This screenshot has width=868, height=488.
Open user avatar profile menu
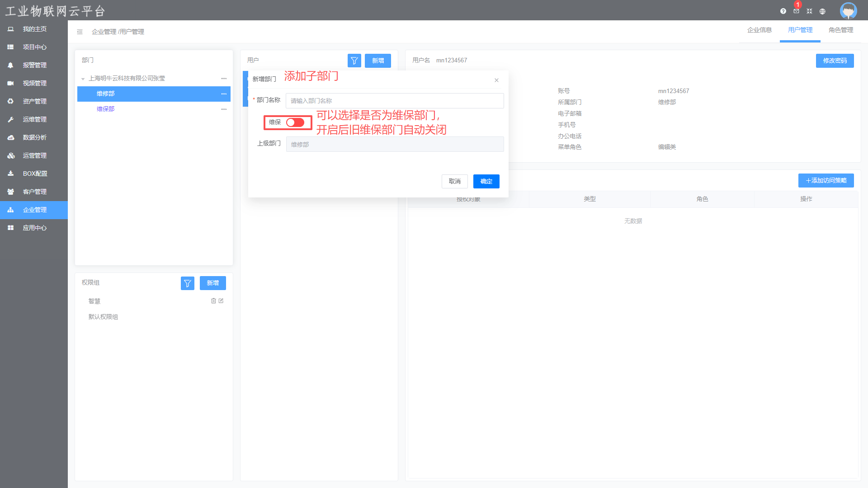coord(848,11)
